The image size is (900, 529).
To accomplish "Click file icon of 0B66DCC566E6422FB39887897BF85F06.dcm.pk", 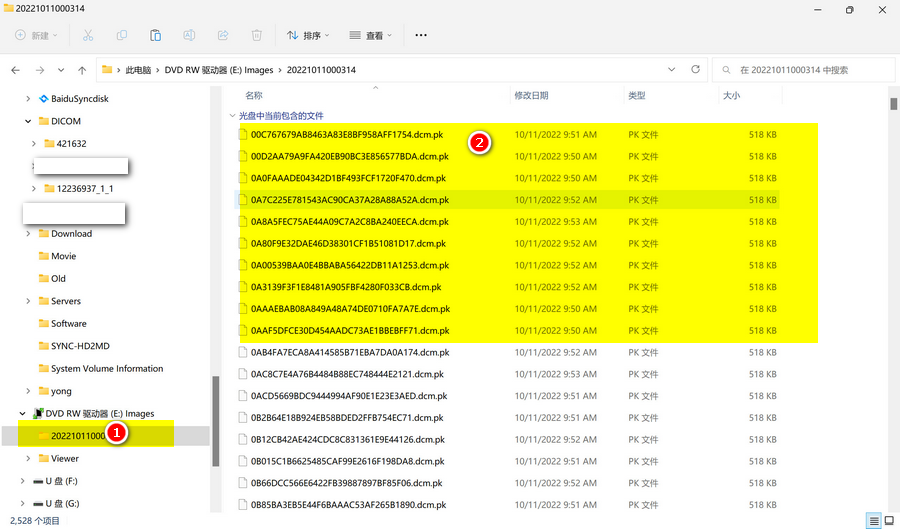I will coord(243,483).
